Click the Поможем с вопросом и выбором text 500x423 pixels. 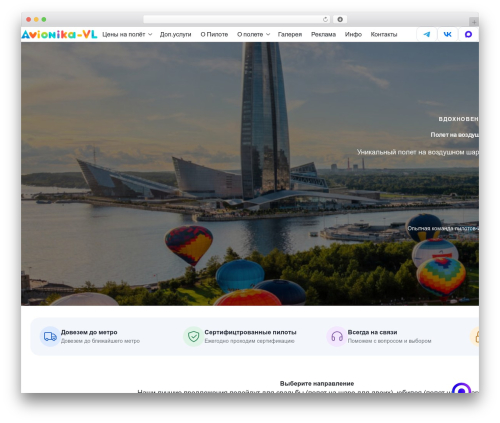[389, 341]
